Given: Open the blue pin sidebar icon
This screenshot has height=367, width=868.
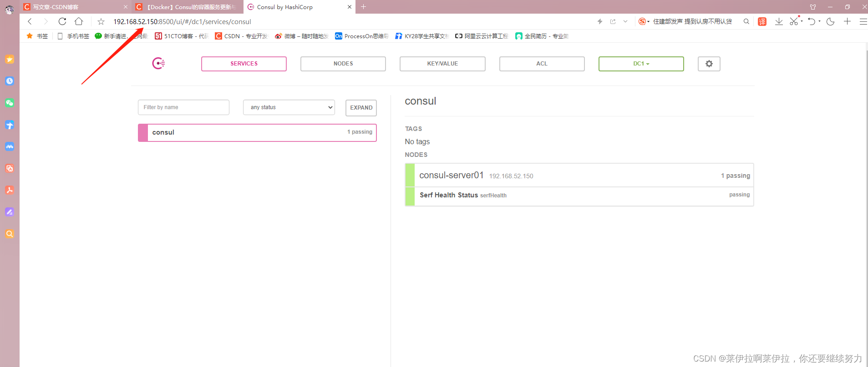Looking at the screenshot, I should (x=10, y=125).
